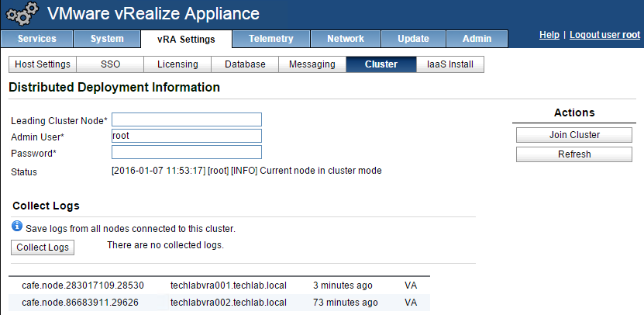Focus the Leading Cluster Node field

pos(187,119)
